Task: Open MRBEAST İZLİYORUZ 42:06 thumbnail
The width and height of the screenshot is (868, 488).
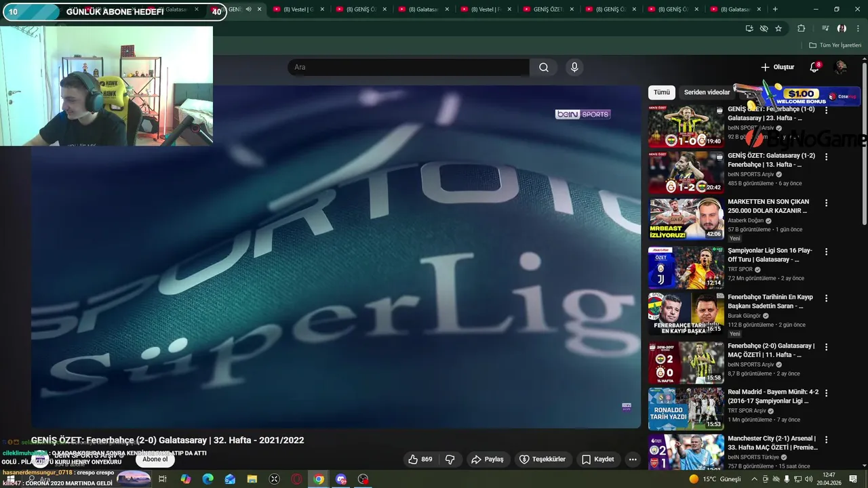Action: coord(686,219)
